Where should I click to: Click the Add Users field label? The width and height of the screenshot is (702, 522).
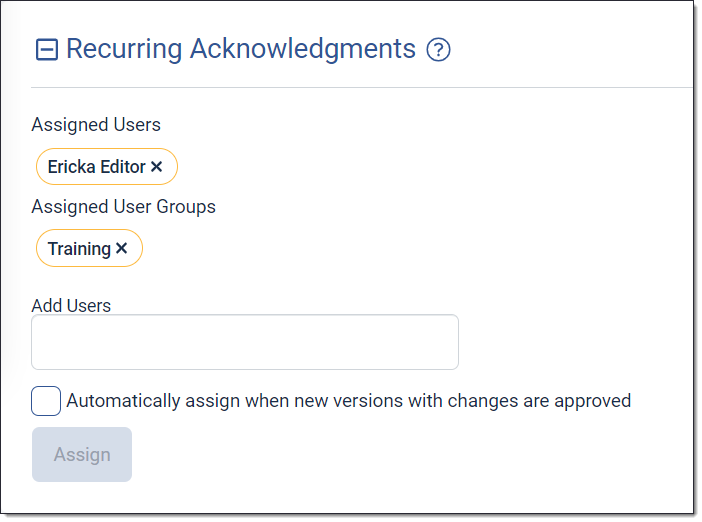[71, 305]
